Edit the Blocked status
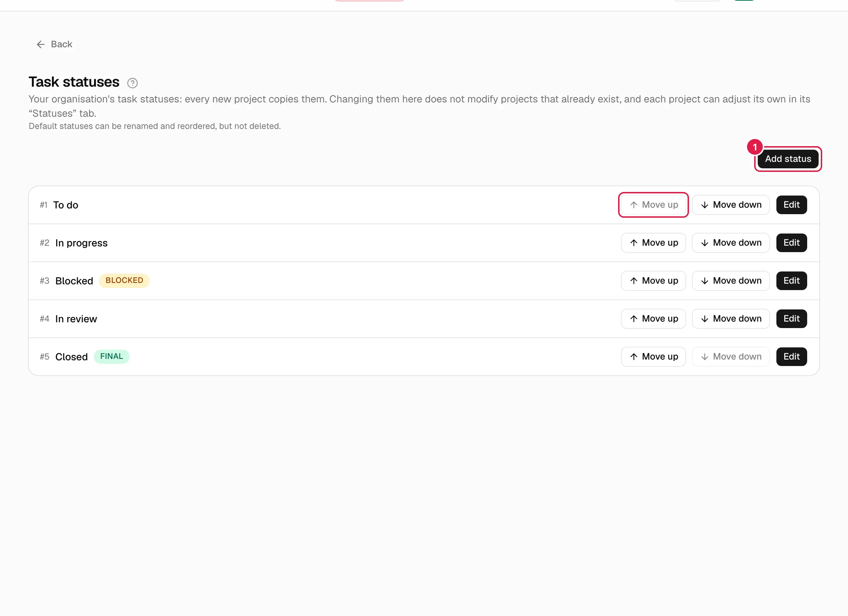Viewport: 848px width, 616px height. (x=791, y=280)
